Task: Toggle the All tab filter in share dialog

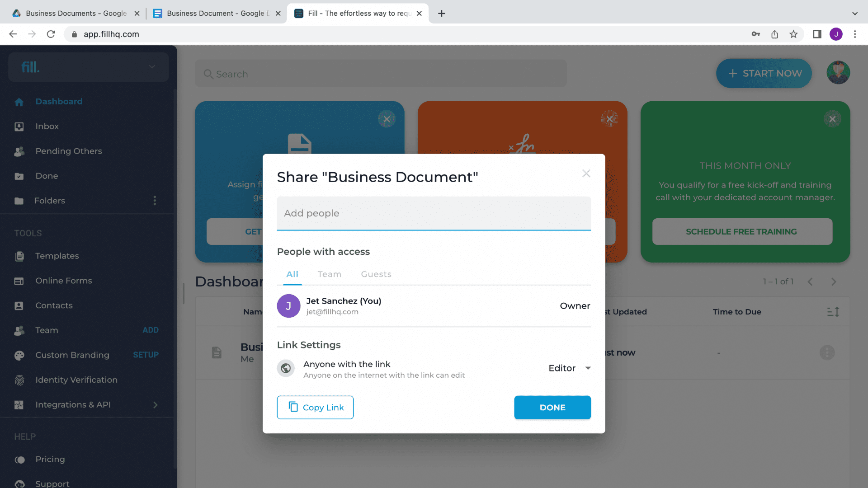Action: click(292, 274)
